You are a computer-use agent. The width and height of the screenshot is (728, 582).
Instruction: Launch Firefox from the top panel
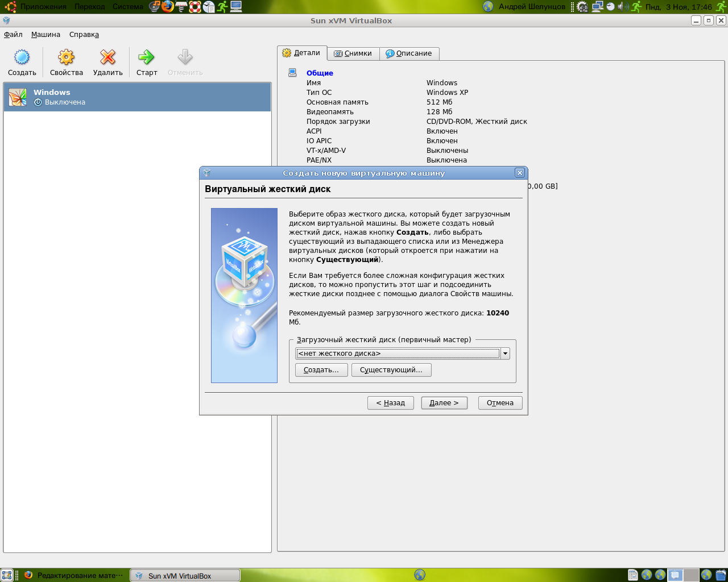click(168, 7)
